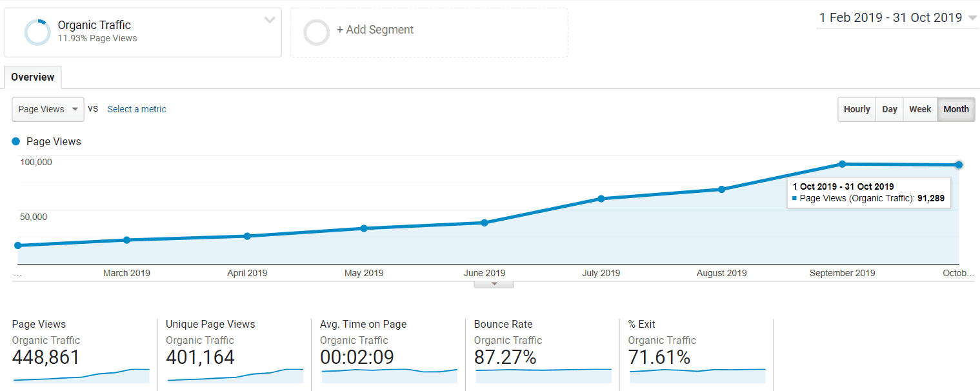Click the % Exit metric heading

tap(642, 324)
